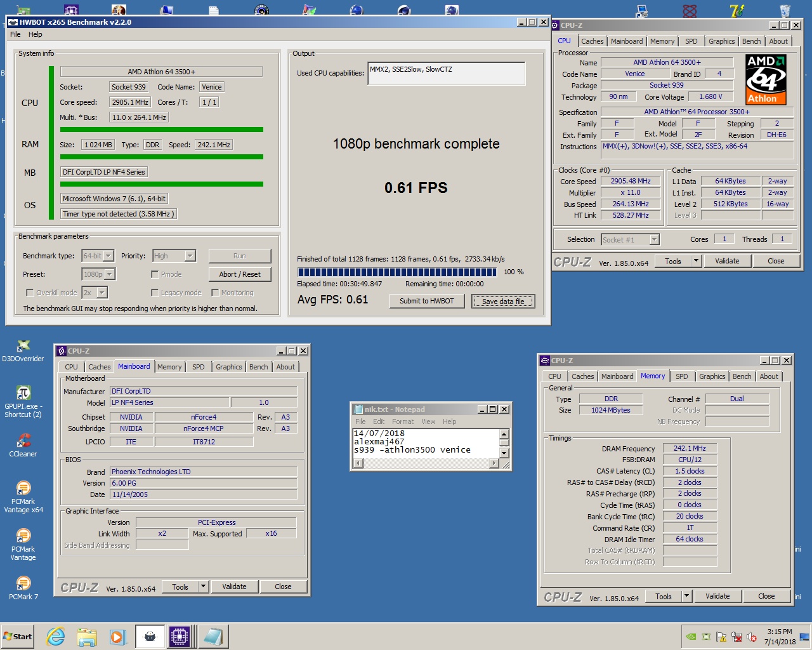Switch to the Notepad taskbar button

(213, 637)
